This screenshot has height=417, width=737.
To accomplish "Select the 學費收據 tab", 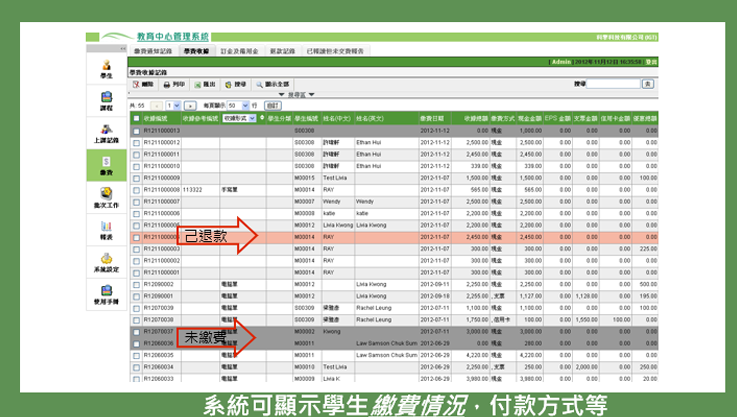I will coord(196,51).
